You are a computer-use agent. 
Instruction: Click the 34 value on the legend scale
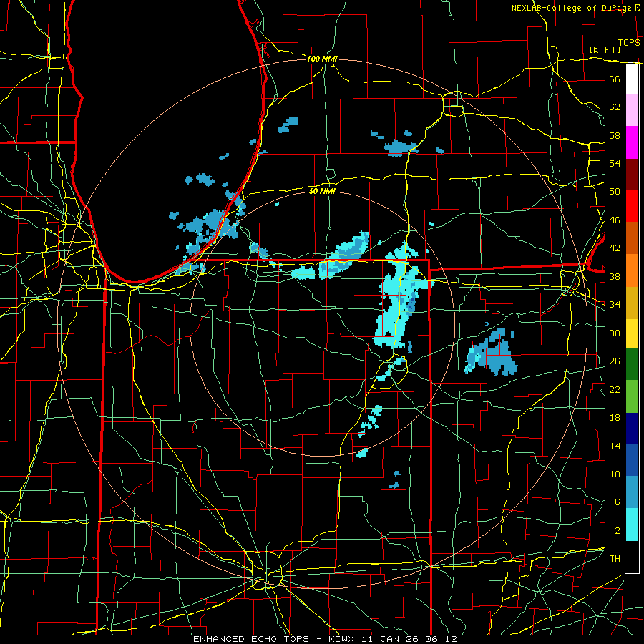[x=615, y=305]
